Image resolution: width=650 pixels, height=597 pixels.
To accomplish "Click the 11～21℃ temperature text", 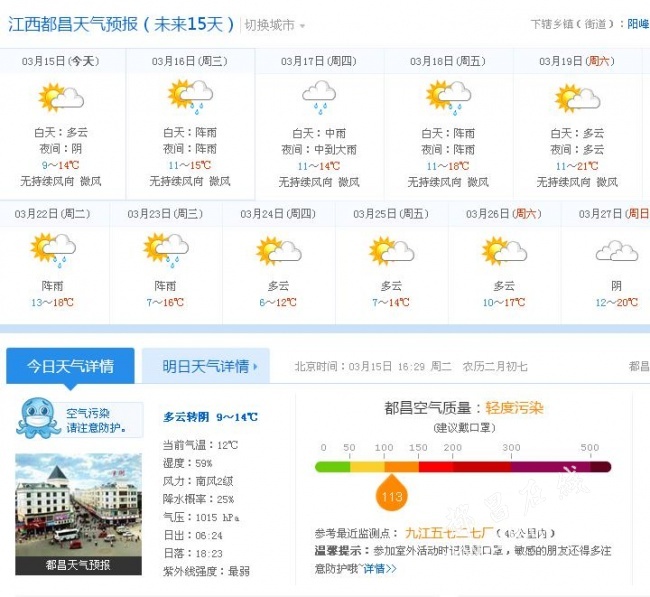I will point(577,166).
